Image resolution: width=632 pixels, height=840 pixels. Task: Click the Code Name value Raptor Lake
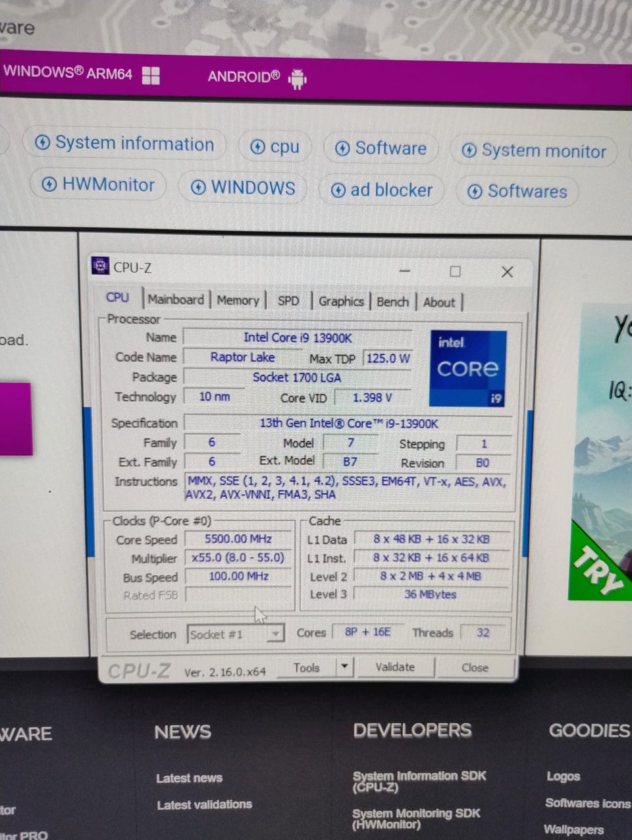243,357
